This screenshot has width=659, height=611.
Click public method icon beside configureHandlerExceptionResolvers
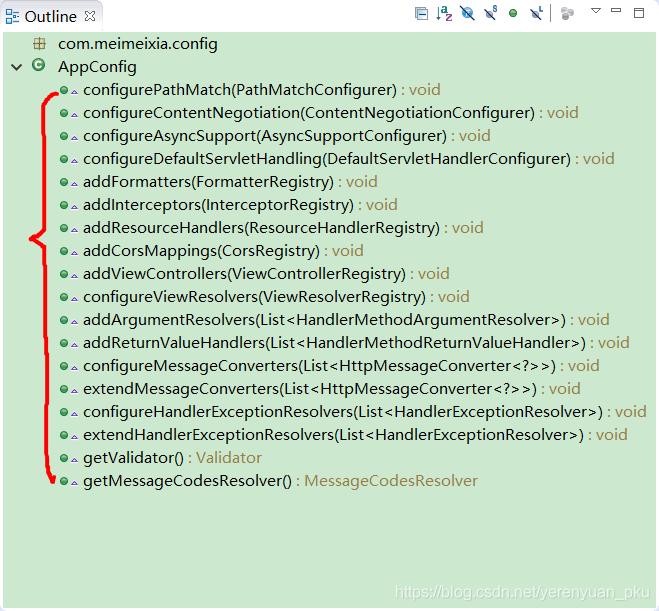tap(64, 412)
